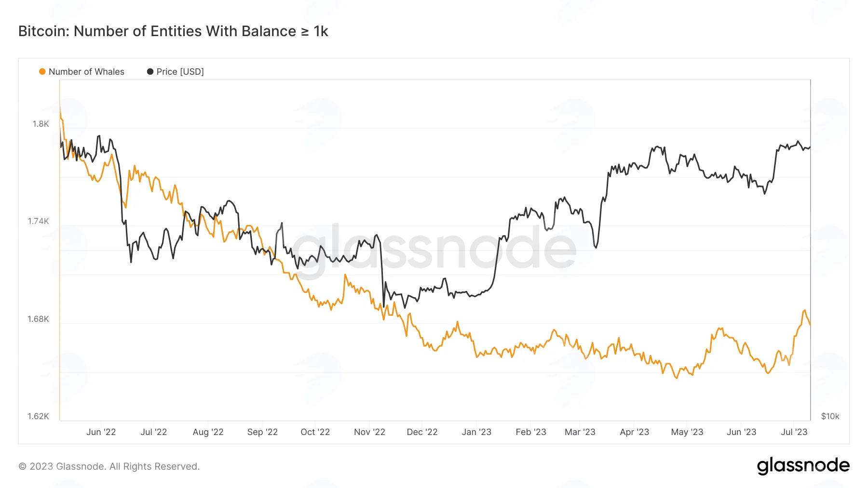Select the Nov '22 axis label

click(369, 432)
